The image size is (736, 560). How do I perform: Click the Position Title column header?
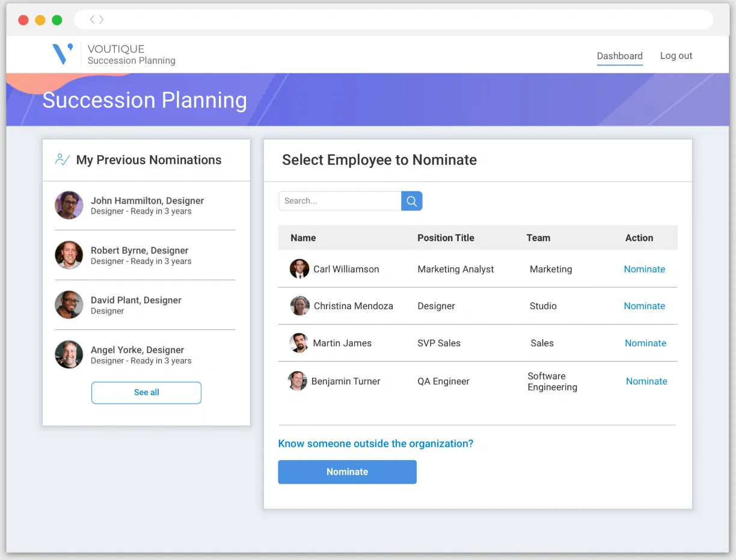[446, 238]
